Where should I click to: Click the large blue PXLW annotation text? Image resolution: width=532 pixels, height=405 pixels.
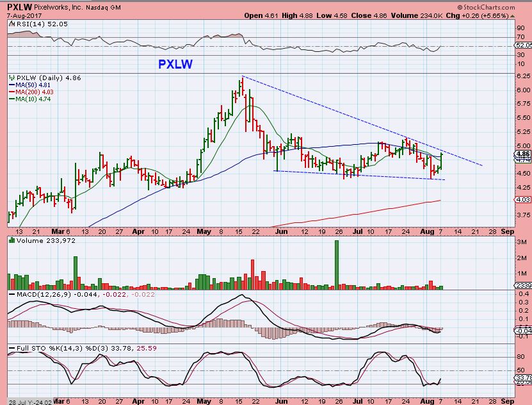175,64
